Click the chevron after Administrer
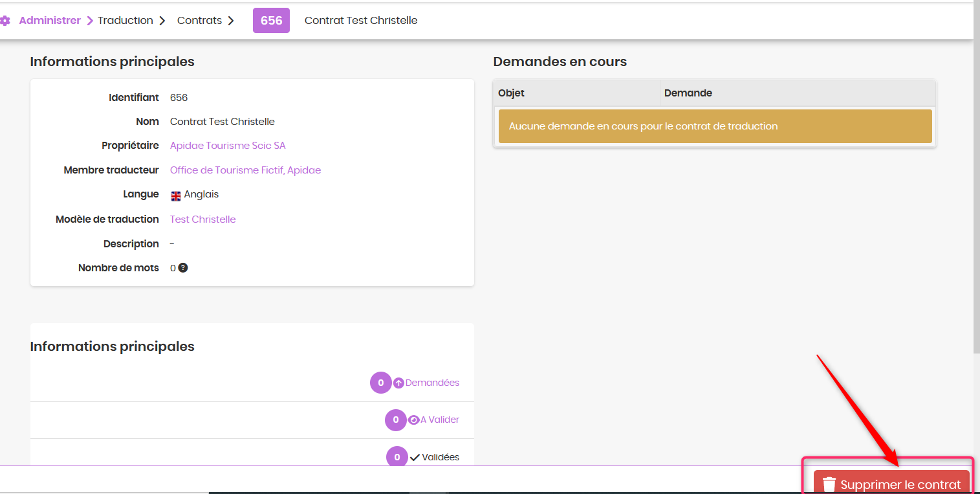Image resolution: width=980 pixels, height=494 pixels. (90, 21)
